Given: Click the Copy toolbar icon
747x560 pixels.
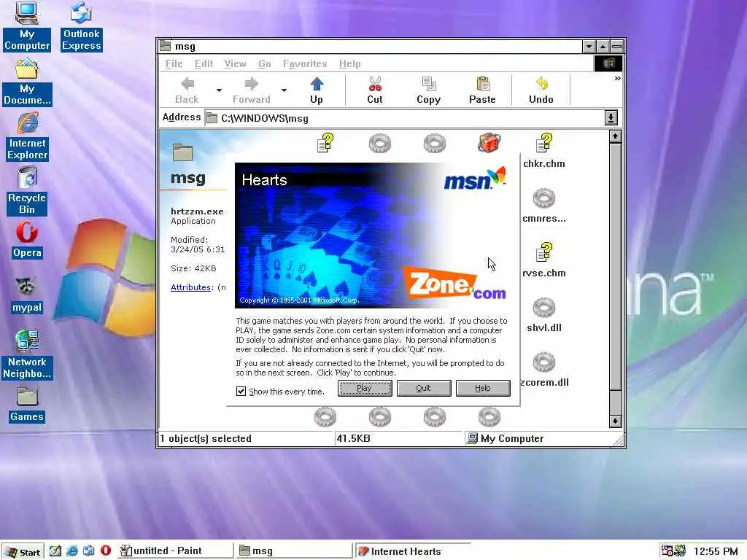Looking at the screenshot, I should (x=428, y=90).
